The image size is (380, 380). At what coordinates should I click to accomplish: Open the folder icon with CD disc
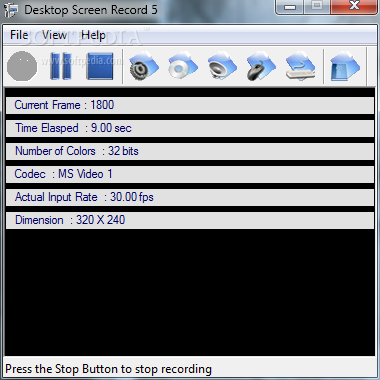[x=183, y=66]
